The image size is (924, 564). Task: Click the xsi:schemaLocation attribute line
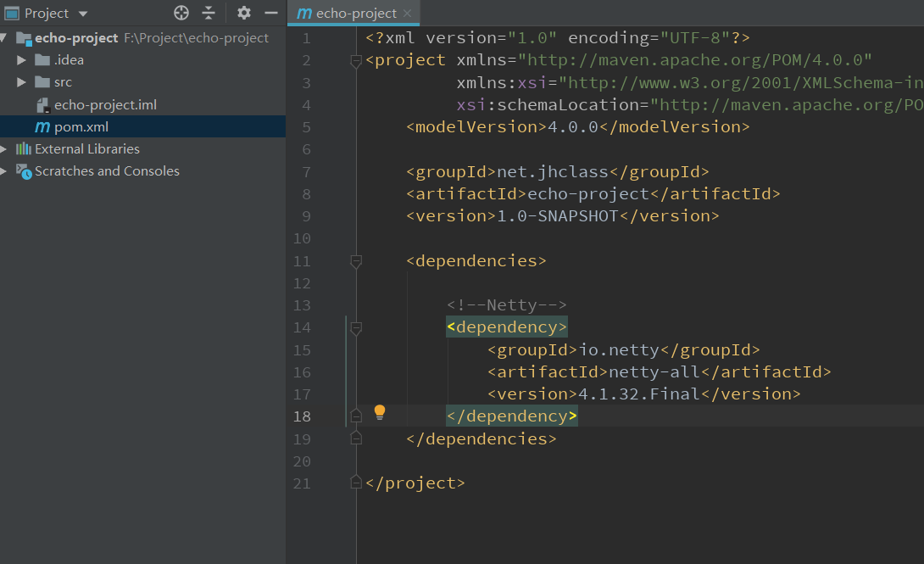pyautogui.click(x=690, y=105)
